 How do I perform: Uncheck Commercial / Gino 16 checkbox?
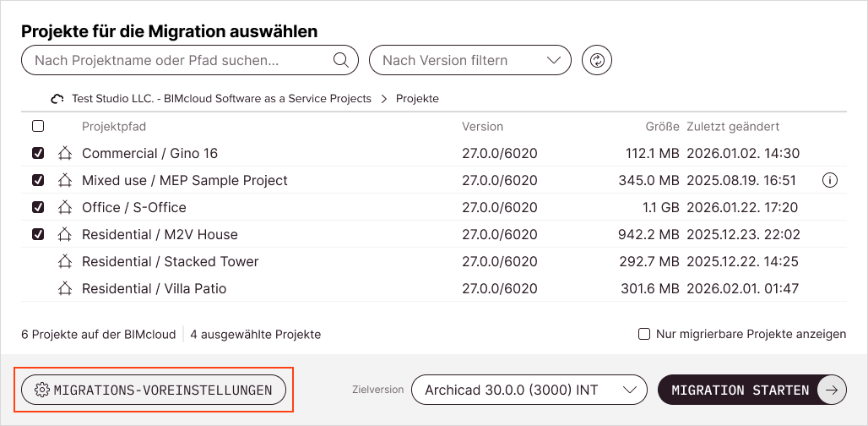[38, 153]
